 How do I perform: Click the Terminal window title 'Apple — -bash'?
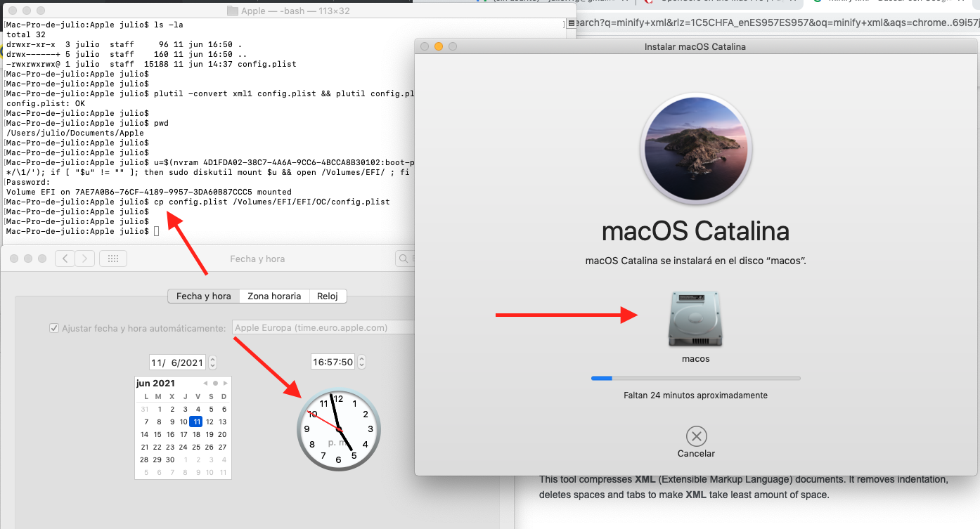pyautogui.click(x=295, y=11)
